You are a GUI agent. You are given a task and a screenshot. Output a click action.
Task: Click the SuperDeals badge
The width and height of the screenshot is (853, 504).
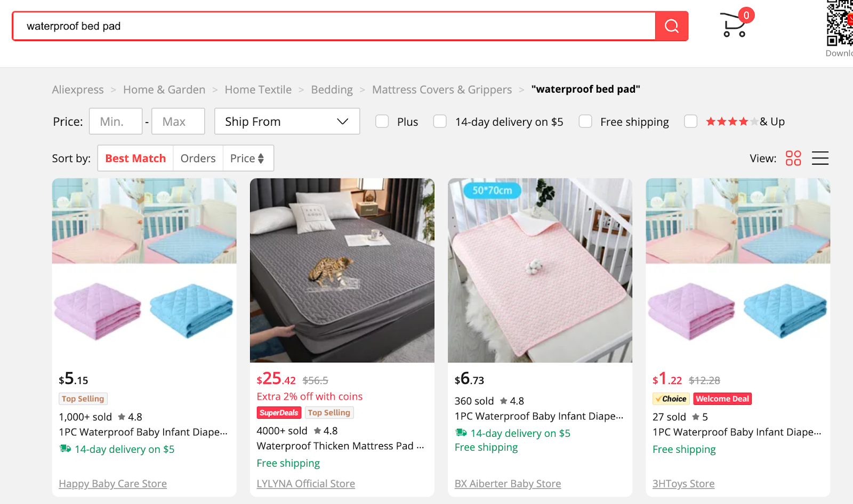click(x=279, y=412)
